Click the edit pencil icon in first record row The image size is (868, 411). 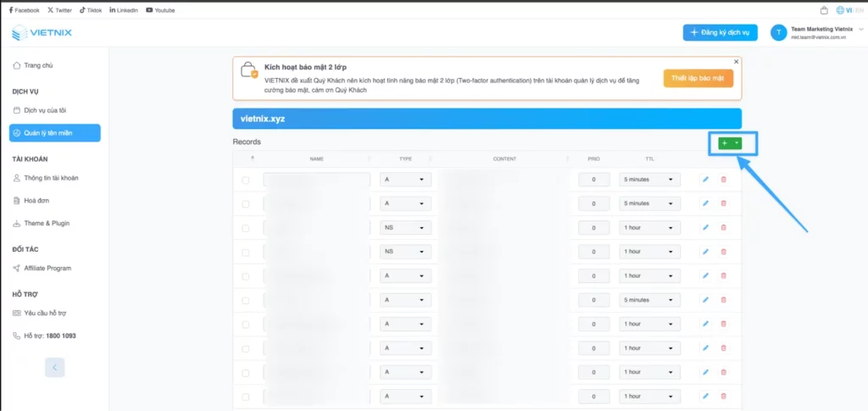click(x=705, y=180)
